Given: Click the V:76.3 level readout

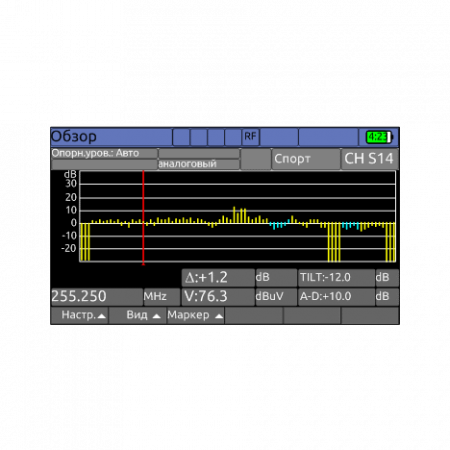Looking at the screenshot, I should pyautogui.click(x=218, y=296).
